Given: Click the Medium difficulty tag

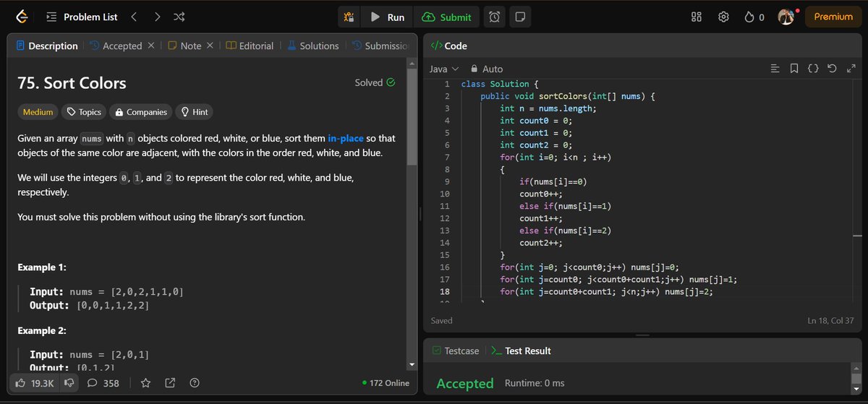Looking at the screenshot, I should (38, 112).
